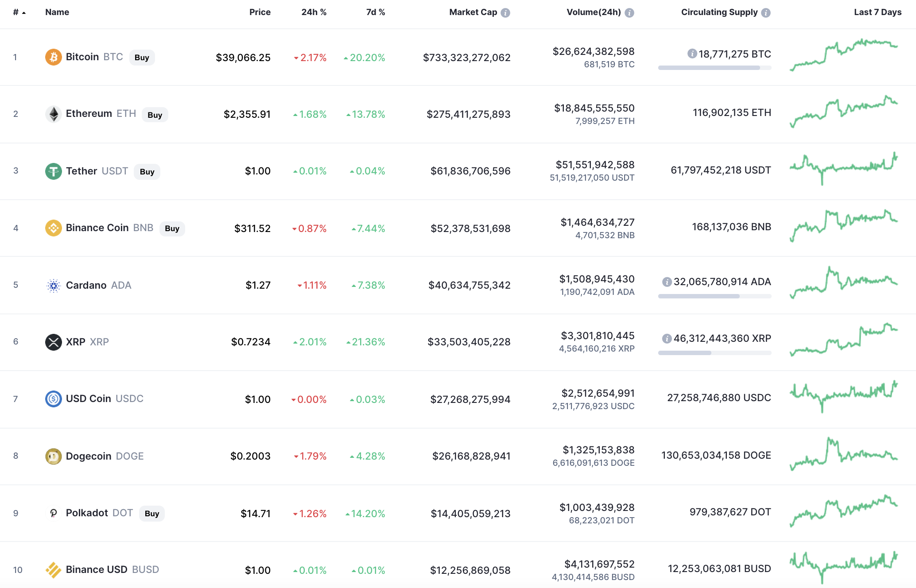Sort by the Volume(24h) column header
Viewport: 916px width, 588px height.
coord(594,12)
